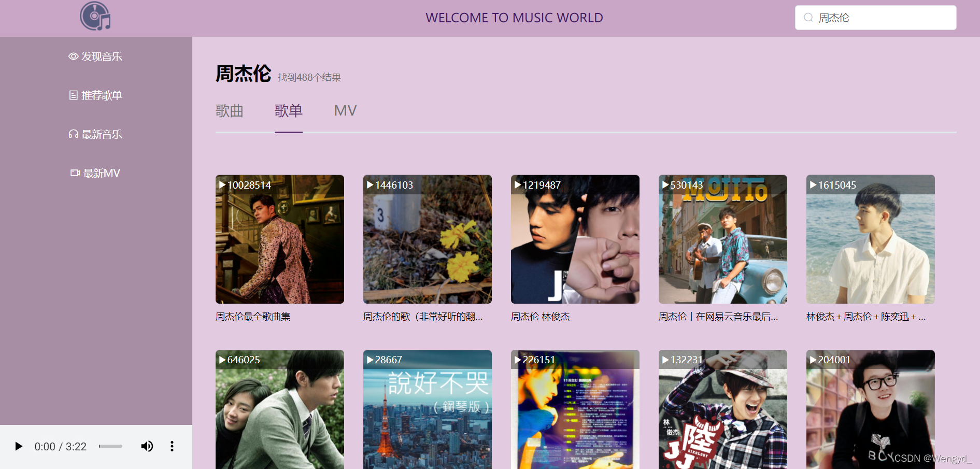Switch to the MV tab
Image resolution: width=980 pixels, height=469 pixels.
(x=345, y=111)
